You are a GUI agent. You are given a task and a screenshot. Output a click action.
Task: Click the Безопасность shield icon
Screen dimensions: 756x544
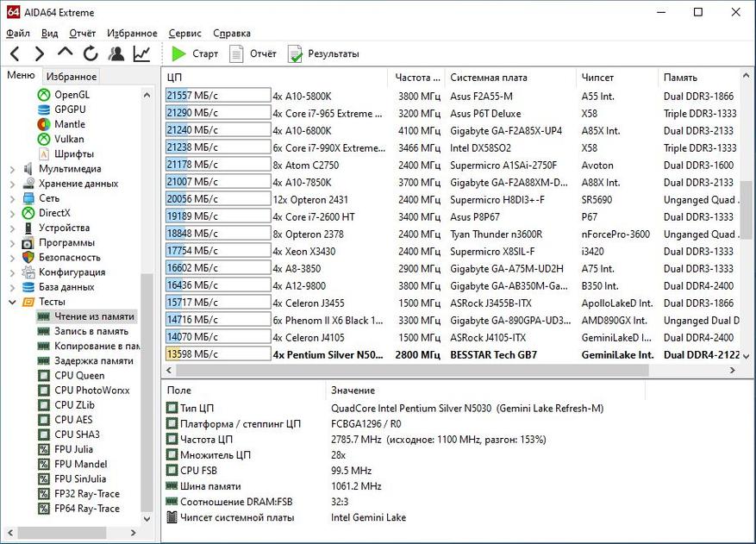[28, 258]
